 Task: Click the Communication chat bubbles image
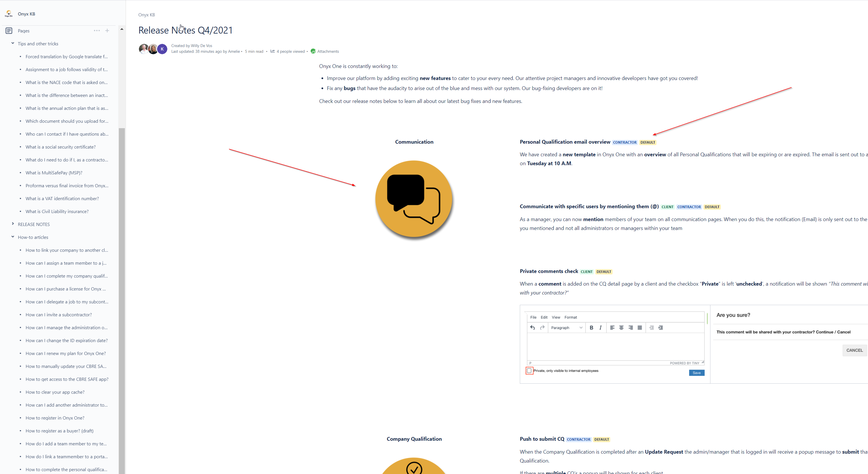[x=414, y=199]
